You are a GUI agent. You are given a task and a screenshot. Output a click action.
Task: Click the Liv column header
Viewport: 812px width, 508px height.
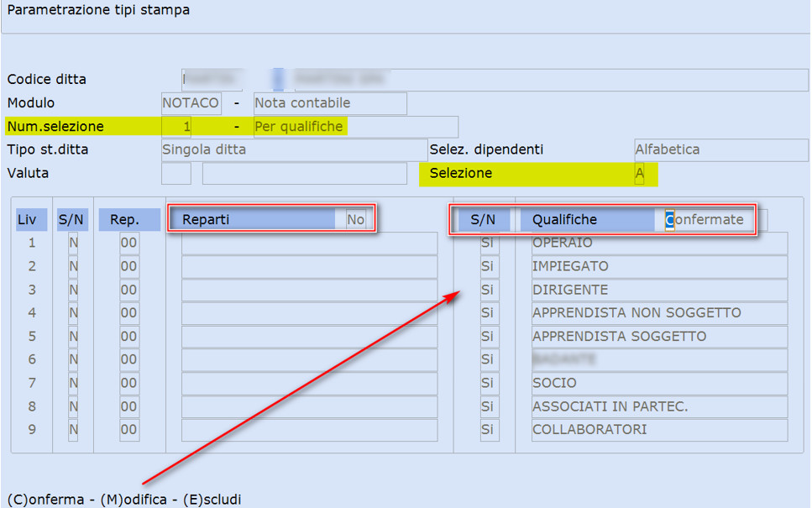[31, 219]
